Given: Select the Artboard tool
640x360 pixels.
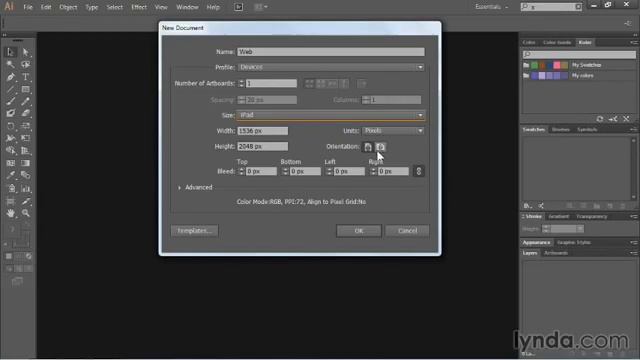Looking at the screenshot, I should [11, 201].
